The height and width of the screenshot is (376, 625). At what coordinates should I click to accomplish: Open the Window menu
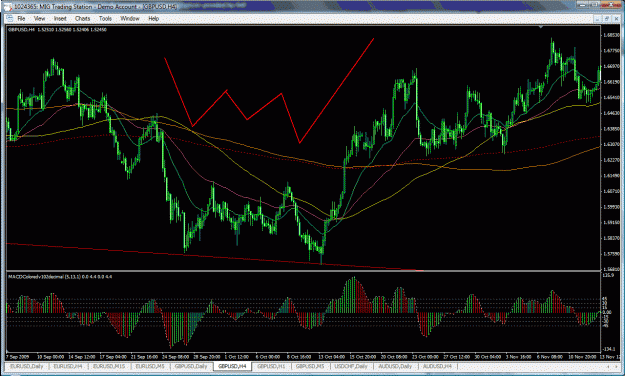coord(130,18)
